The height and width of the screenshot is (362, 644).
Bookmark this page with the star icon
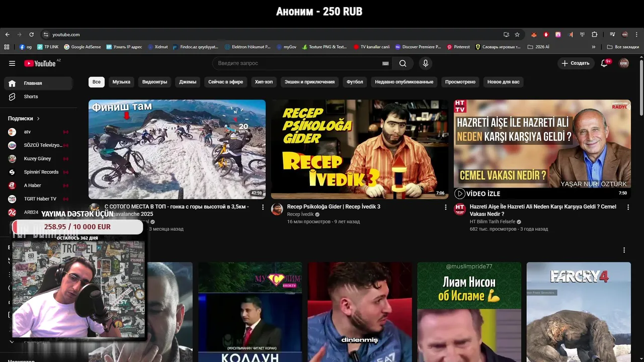click(517, 35)
